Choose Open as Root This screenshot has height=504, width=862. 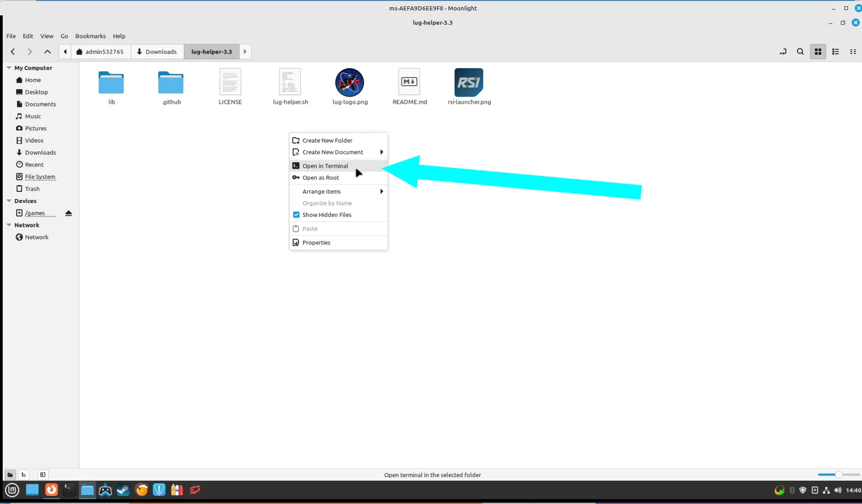pyautogui.click(x=338, y=178)
